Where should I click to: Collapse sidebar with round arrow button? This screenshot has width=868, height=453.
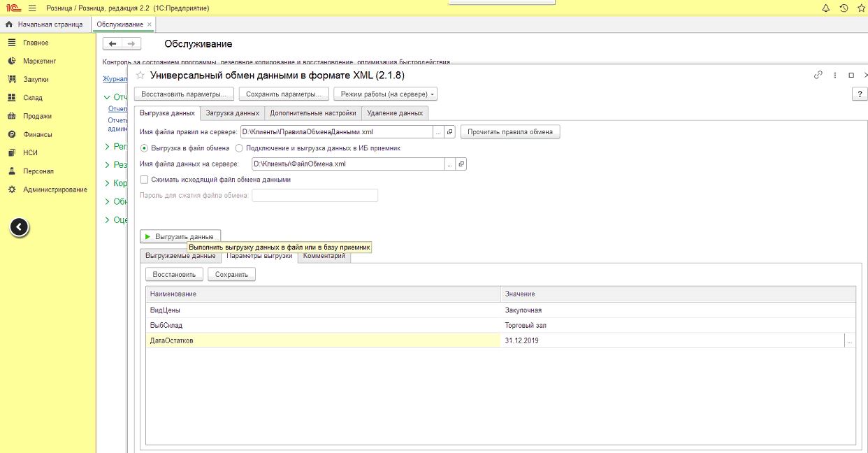pyautogui.click(x=20, y=226)
